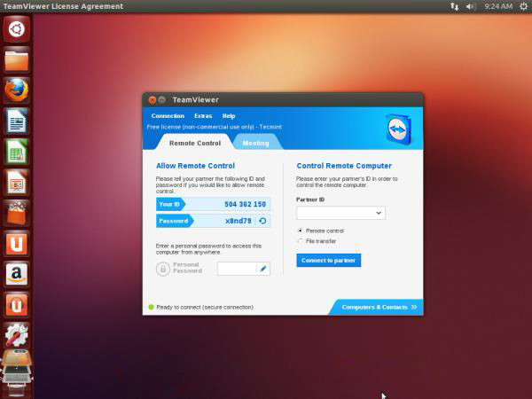
Task: Minimize the TeamViewer window
Action: coord(162,99)
